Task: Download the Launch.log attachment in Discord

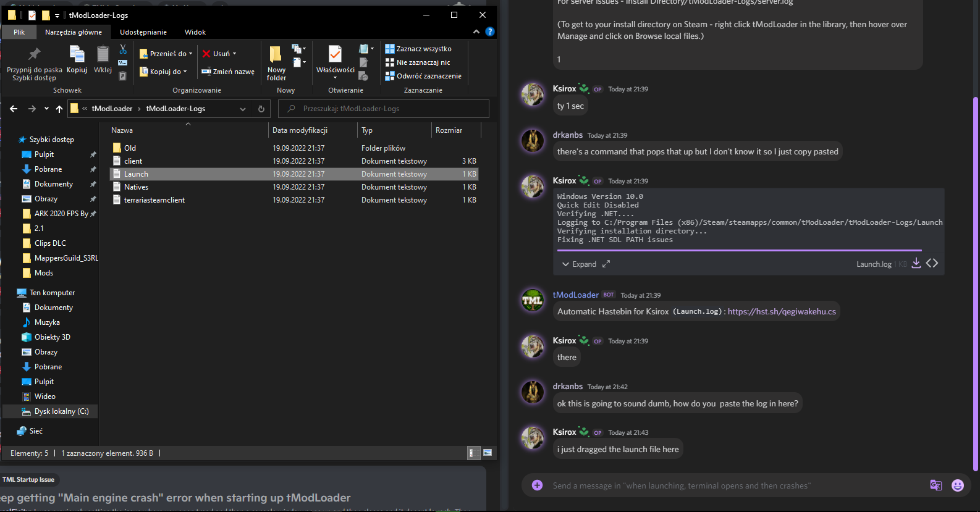Action: 916,263
